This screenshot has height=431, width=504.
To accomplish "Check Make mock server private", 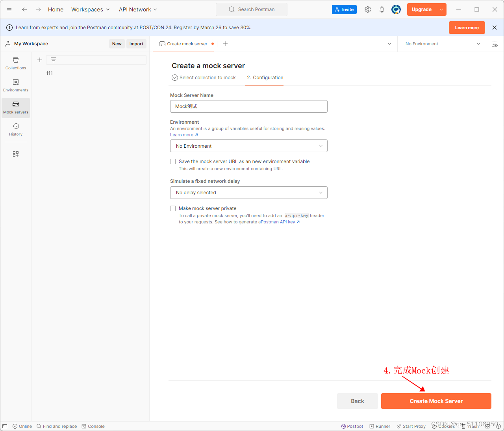I will 173,208.
